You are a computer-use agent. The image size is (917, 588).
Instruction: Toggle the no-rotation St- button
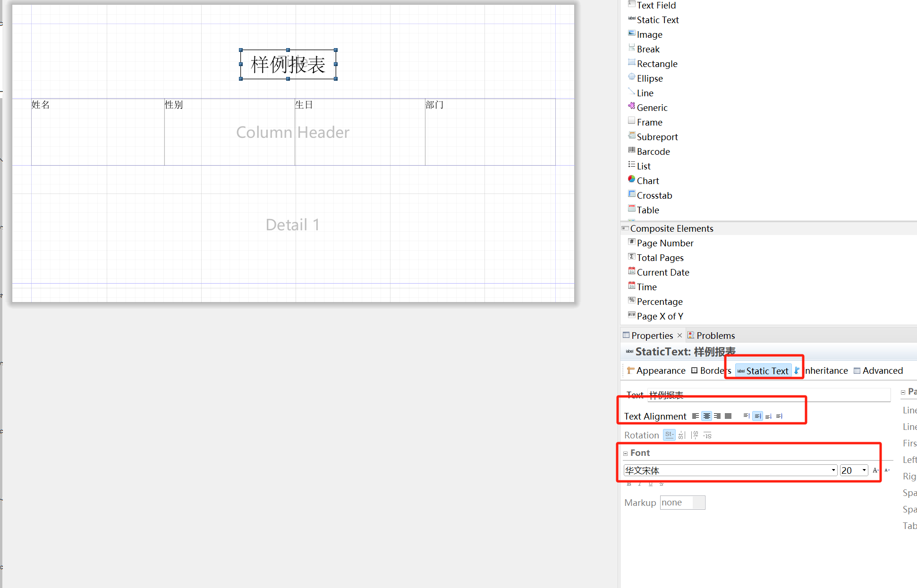(x=669, y=435)
